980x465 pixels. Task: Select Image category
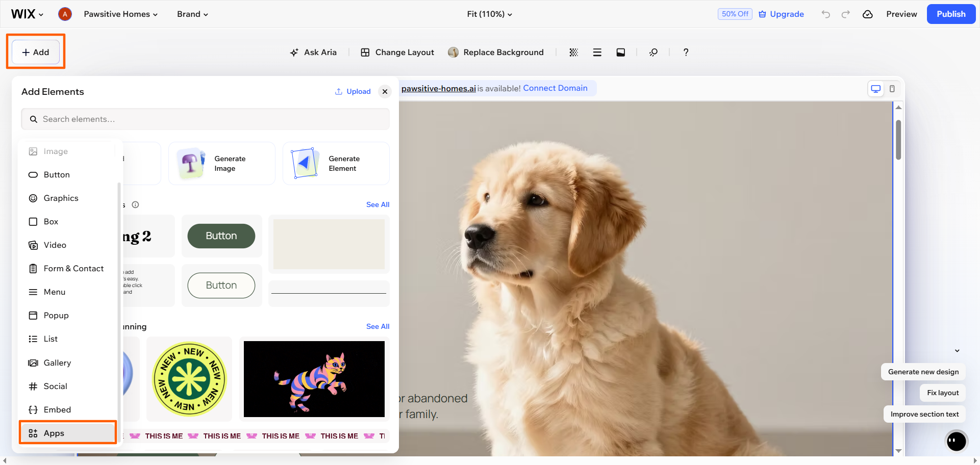coord(68,151)
